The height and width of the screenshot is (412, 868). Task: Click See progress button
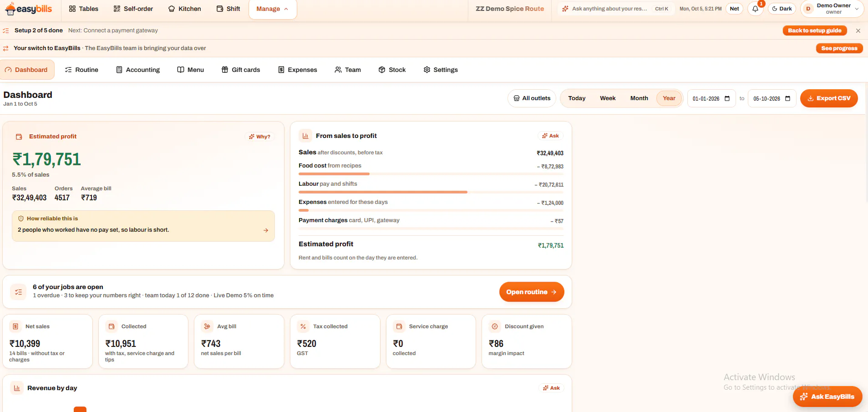[x=839, y=48]
